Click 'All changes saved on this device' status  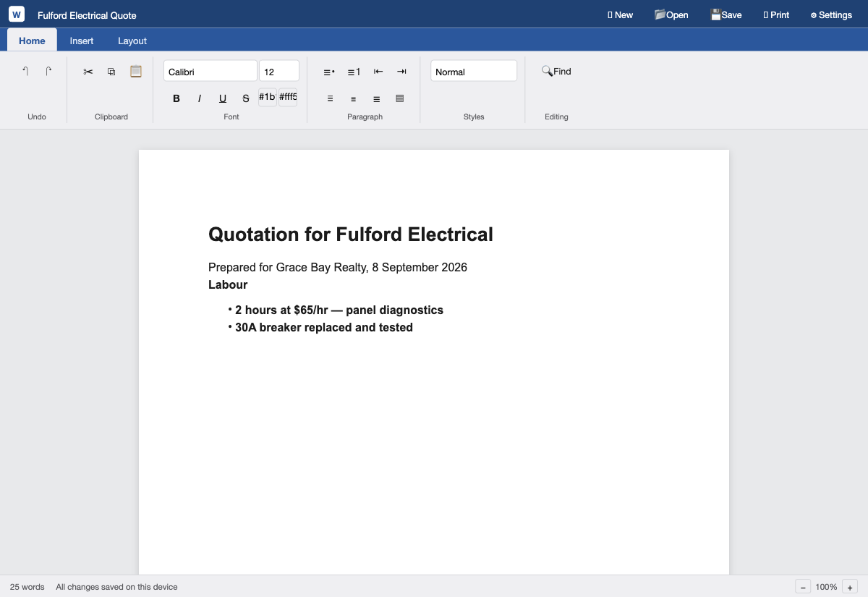(x=116, y=587)
